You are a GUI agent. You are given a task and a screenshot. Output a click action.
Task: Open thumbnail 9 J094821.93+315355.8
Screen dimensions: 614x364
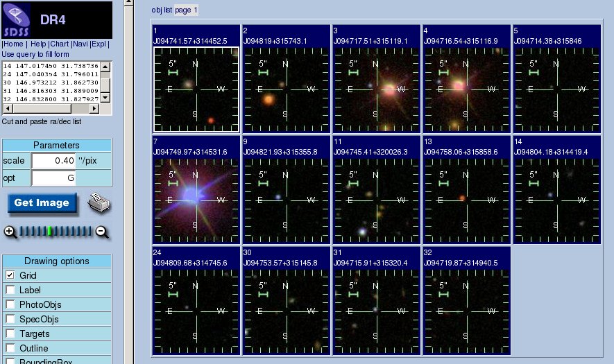pos(287,201)
